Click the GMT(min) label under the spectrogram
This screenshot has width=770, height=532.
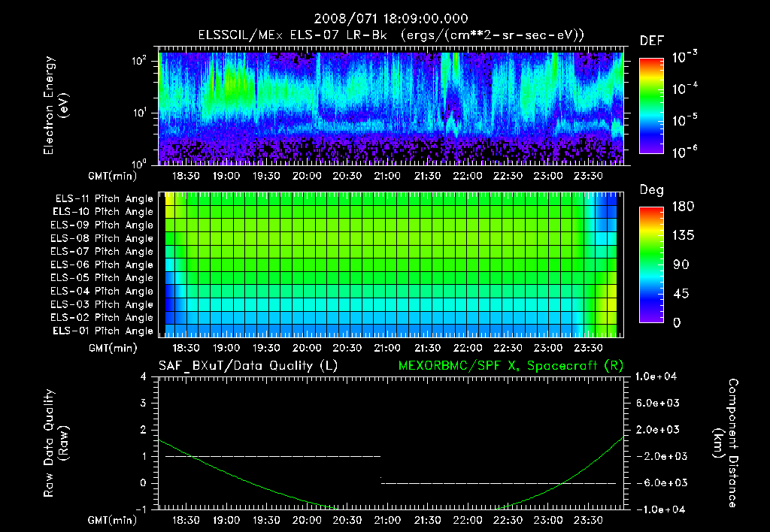113,176
